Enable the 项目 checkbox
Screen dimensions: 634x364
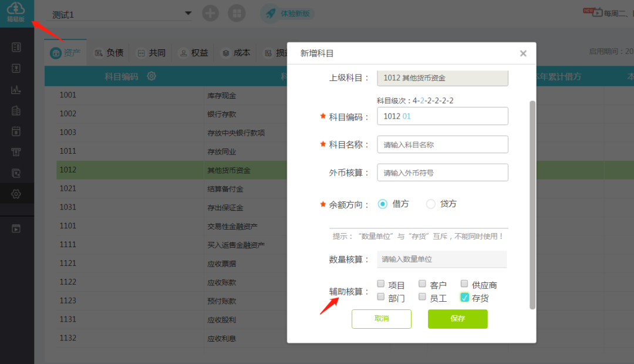click(x=381, y=284)
